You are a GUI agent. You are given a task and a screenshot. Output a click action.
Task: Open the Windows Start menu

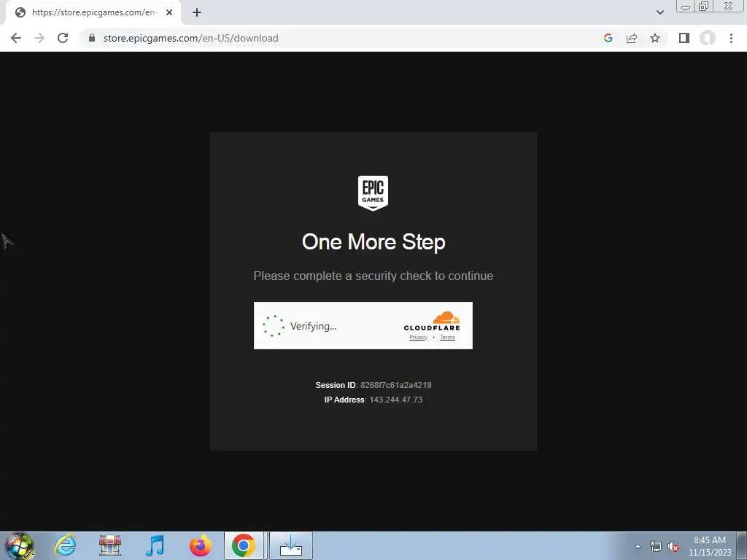pyautogui.click(x=19, y=545)
